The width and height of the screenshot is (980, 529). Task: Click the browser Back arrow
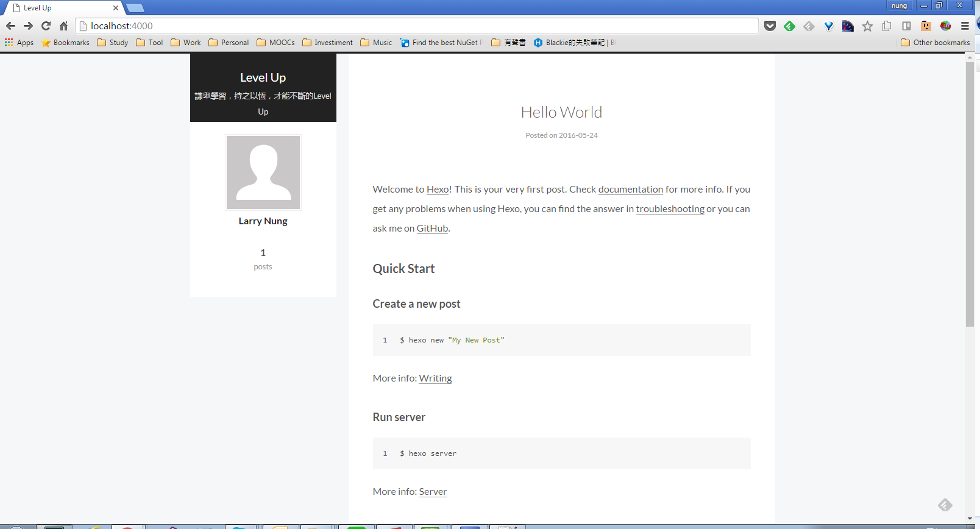pyautogui.click(x=10, y=26)
